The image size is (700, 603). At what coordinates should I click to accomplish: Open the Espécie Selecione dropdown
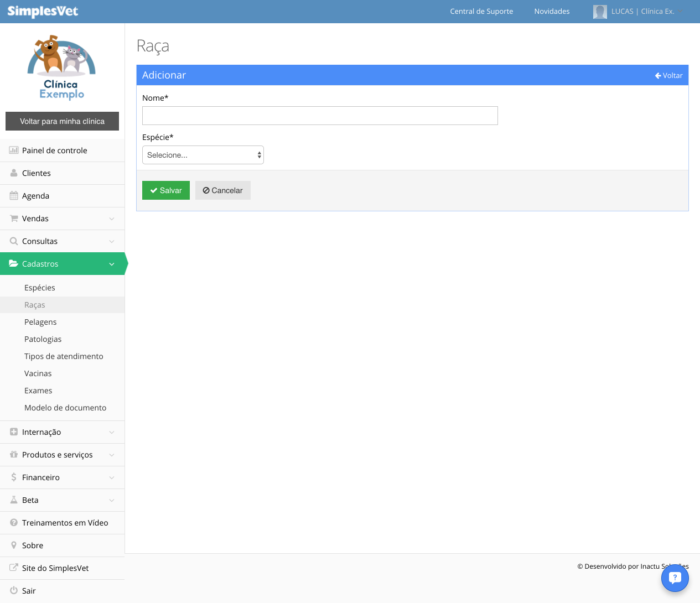click(203, 155)
